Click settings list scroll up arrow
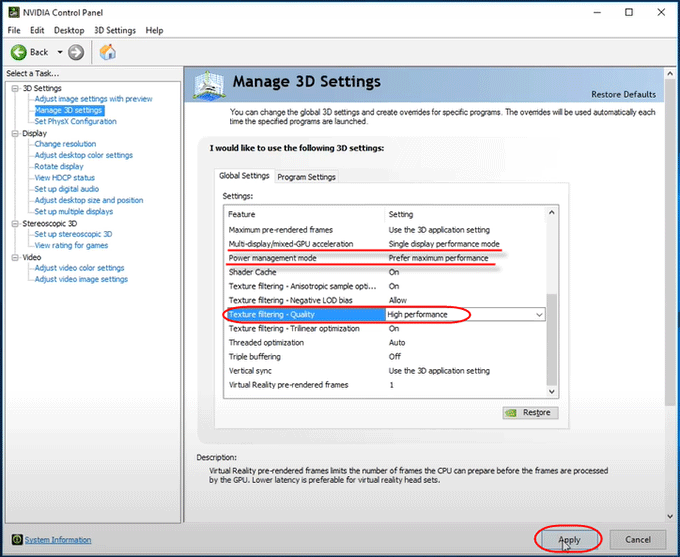This screenshot has height=557, width=680. coord(552,212)
